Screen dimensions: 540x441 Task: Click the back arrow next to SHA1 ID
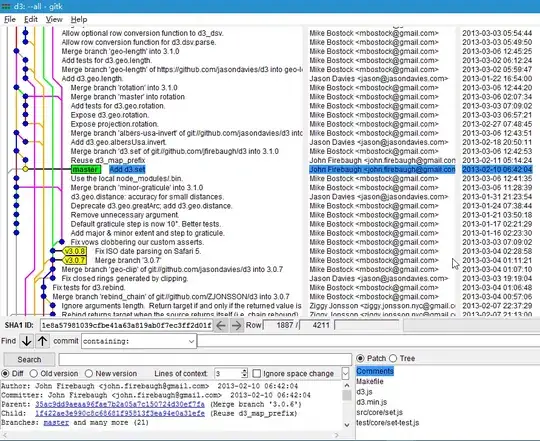(221, 325)
